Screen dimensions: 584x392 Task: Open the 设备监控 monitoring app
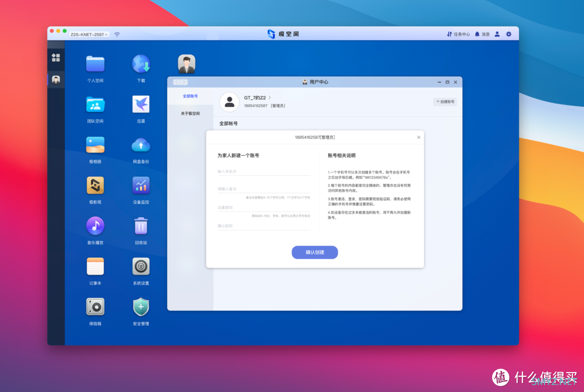141,185
